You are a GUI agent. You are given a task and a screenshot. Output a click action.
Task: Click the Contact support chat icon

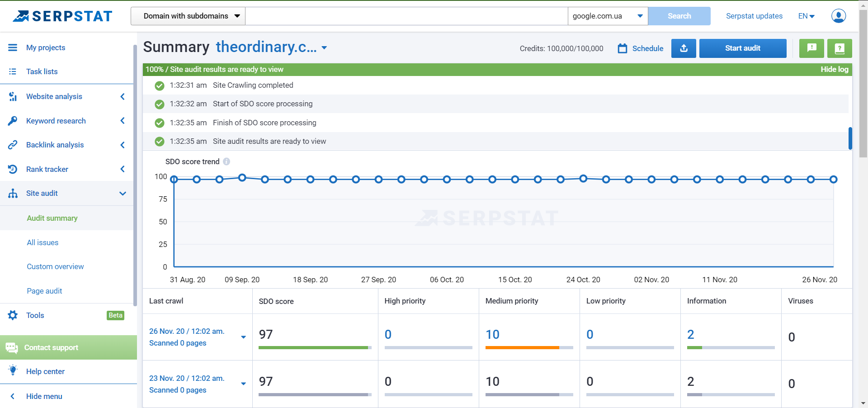pos(12,347)
